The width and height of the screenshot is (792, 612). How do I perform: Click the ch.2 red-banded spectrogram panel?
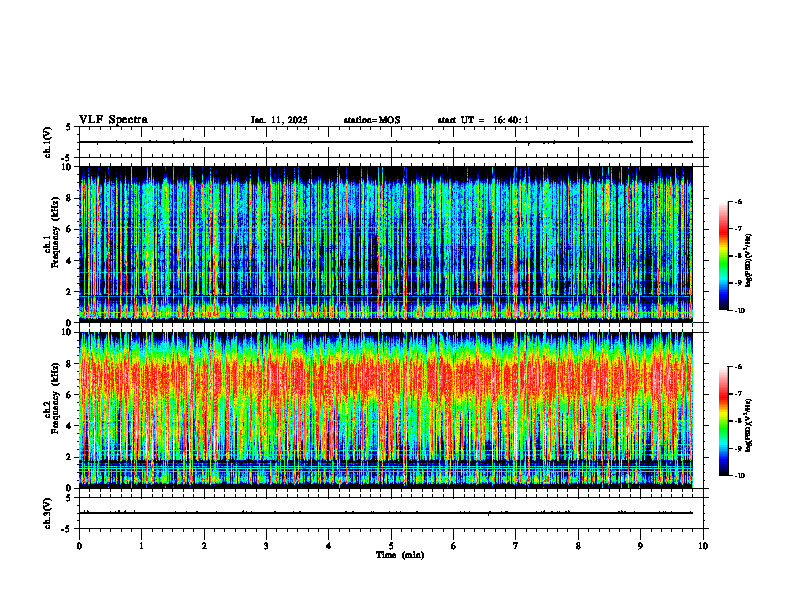point(386,410)
